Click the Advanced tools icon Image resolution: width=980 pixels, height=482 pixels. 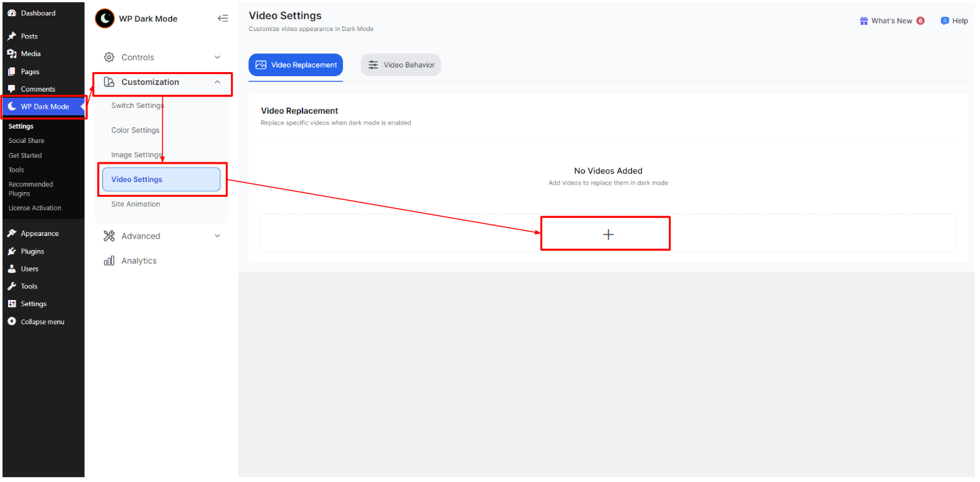pyautogui.click(x=109, y=236)
